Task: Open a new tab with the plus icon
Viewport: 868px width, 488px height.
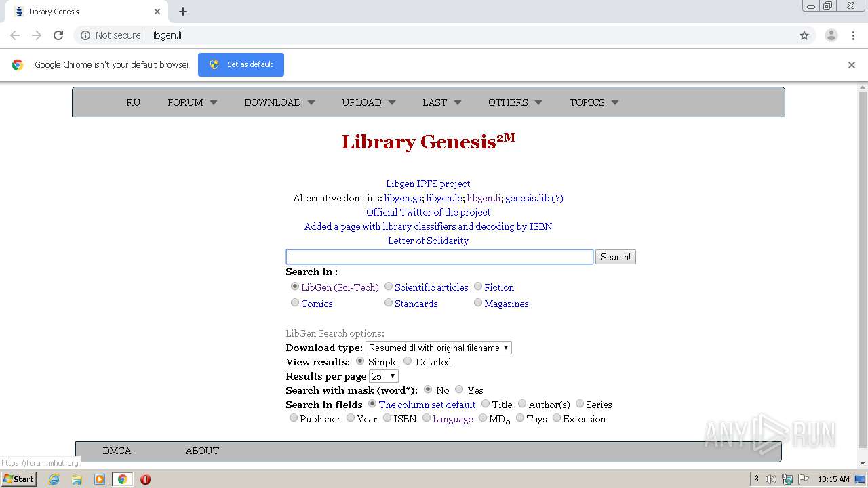Action: (183, 12)
